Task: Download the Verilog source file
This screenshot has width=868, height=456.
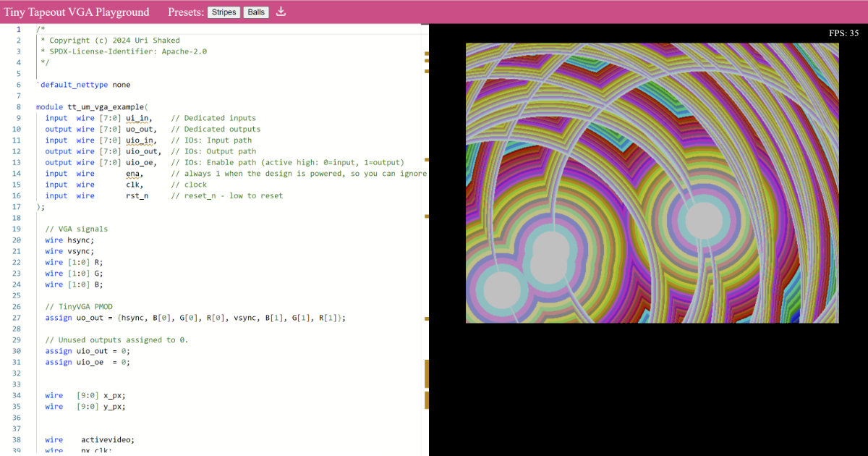Action: coord(281,12)
